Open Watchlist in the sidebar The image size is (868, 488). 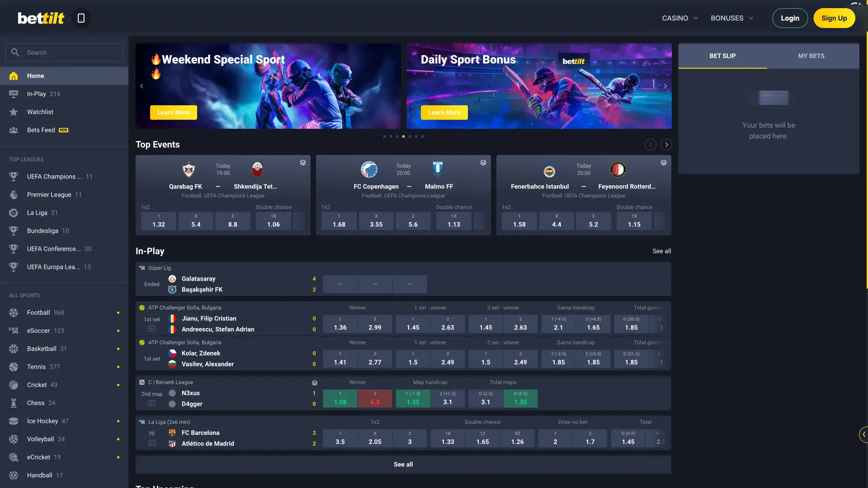coord(64,112)
